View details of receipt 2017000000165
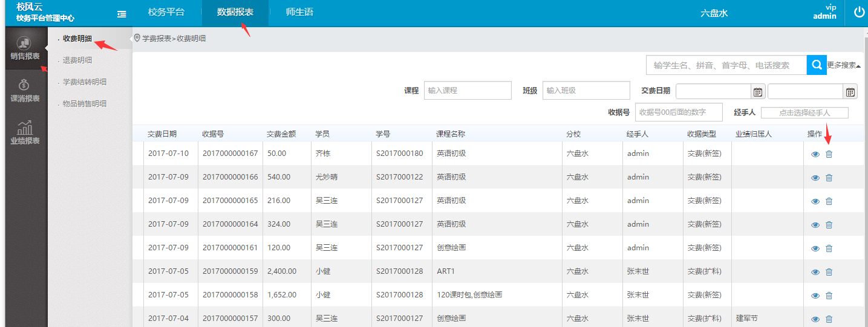This screenshot has height=327, width=868. coord(815,201)
